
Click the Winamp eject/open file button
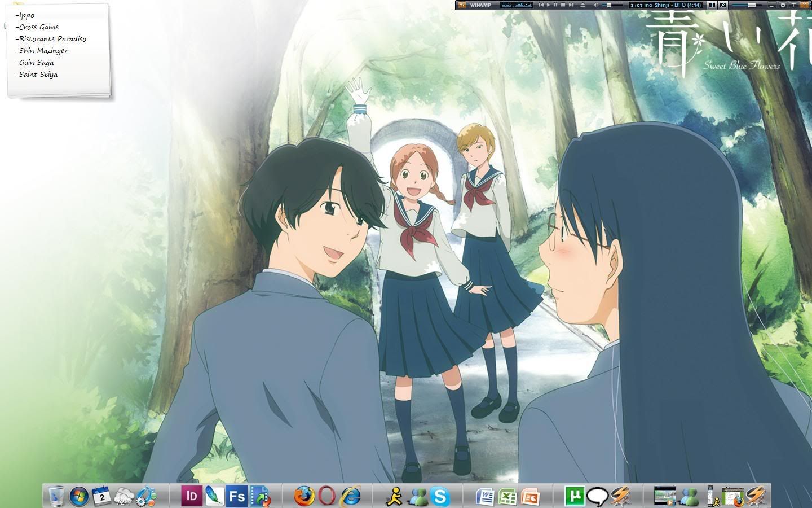pyautogui.click(x=582, y=5)
